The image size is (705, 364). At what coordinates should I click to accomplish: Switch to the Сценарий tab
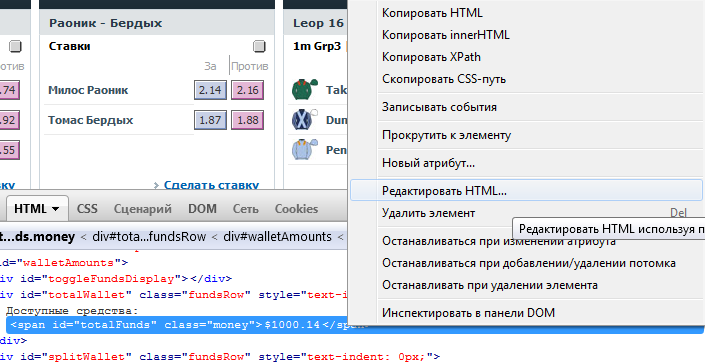click(x=143, y=209)
